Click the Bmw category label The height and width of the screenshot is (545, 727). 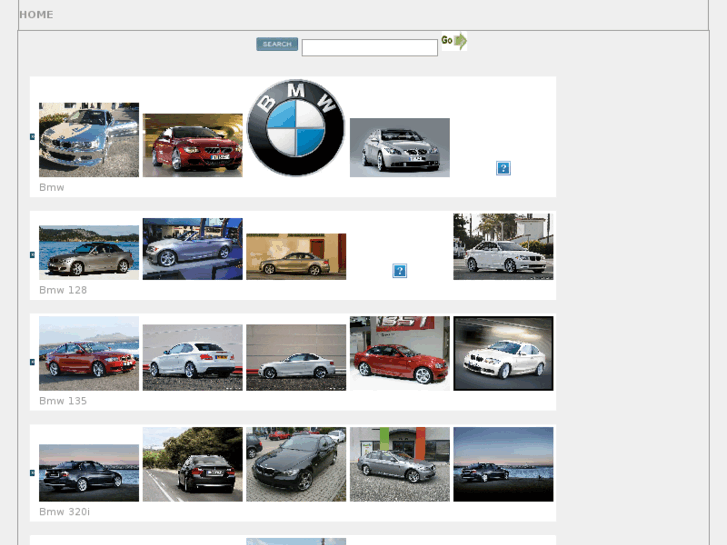click(x=51, y=187)
